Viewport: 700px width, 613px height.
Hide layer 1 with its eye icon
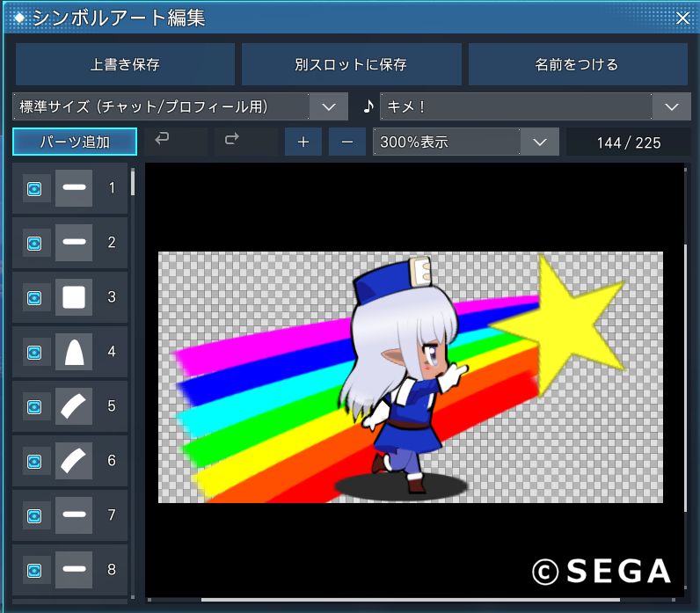coord(34,189)
